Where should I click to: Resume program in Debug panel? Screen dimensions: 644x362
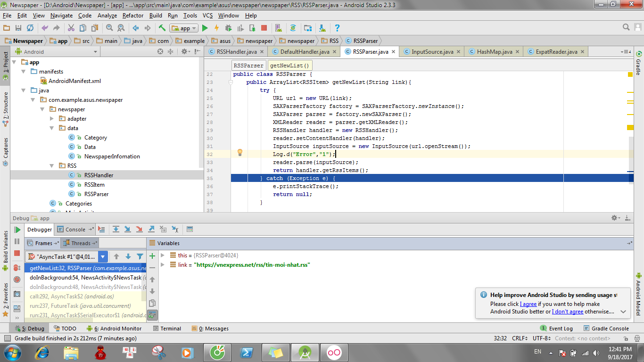pyautogui.click(x=17, y=230)
